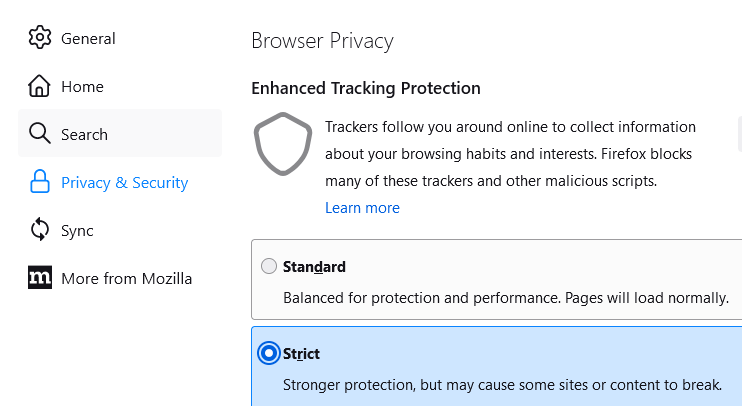742x406 pixels.
Task: Click the Enhanced Tracking Protection heading
Action: pyautogui.click(x=366, y=88)
